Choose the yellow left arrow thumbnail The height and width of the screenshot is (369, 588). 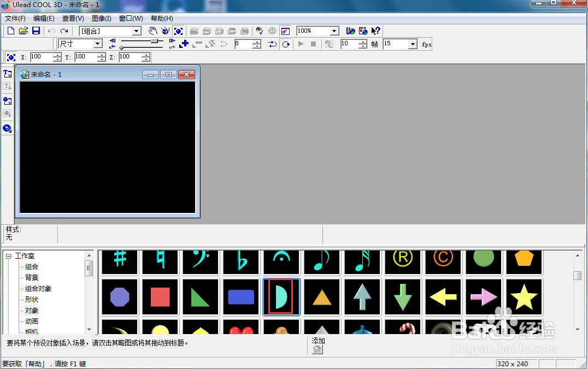coord(443,297)
